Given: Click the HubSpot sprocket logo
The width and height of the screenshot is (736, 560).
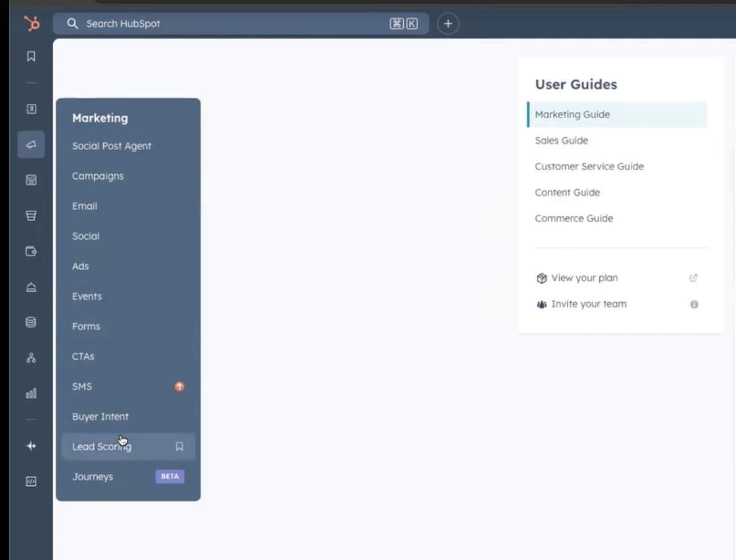Looking at the screenshot, I should point(32,23).
